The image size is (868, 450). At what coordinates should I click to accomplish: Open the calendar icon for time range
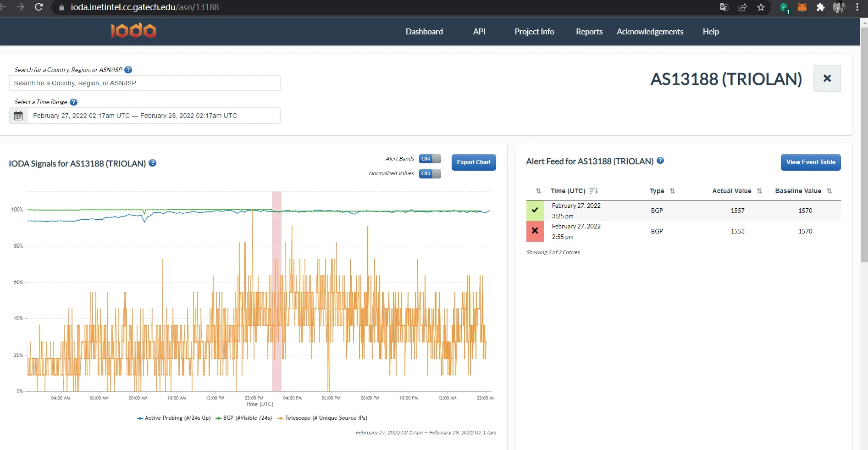pyautogui.click(x=18, y=116)
